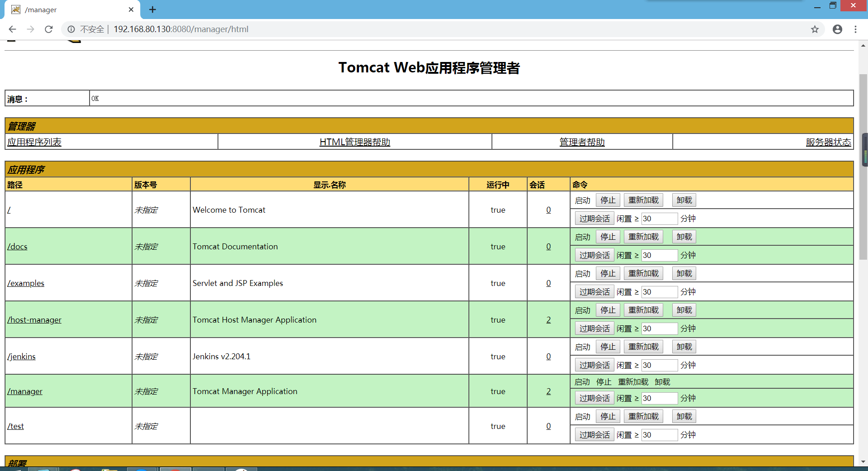The width and height of the screenshot is (868, 471).
Task: Open the /jenkins application link
Action: pyautogui.click(x=21, y=357)
